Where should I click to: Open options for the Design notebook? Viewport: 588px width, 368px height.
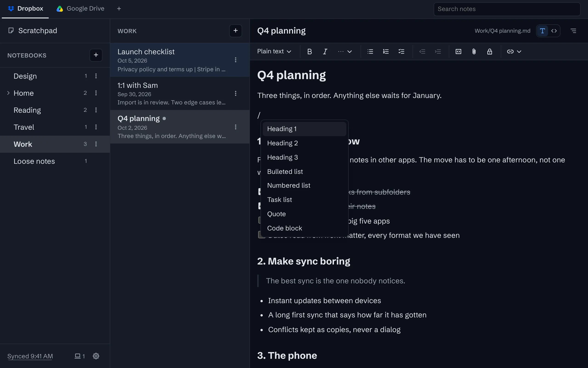coord(96,76)
